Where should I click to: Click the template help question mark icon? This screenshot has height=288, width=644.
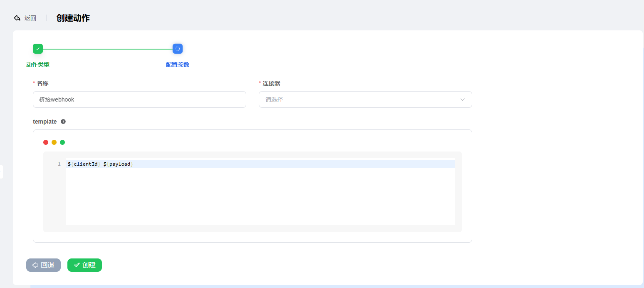click(63, 122)
